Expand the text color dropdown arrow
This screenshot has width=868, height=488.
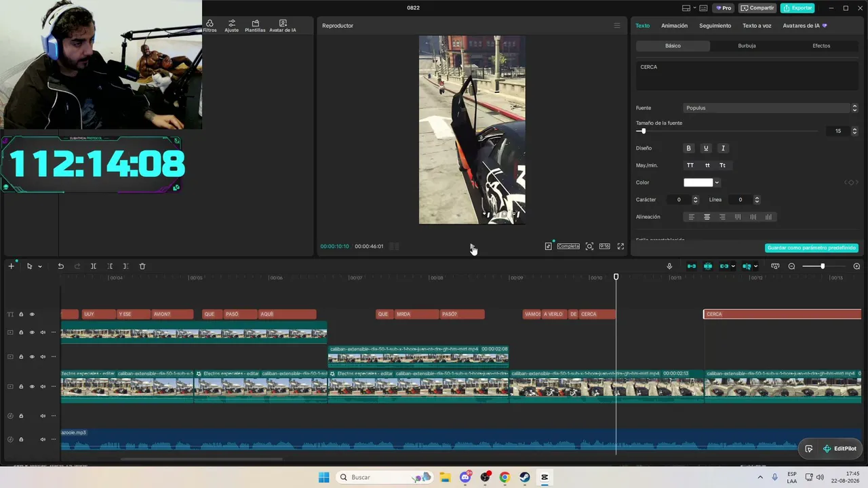[x=717, y=182]
